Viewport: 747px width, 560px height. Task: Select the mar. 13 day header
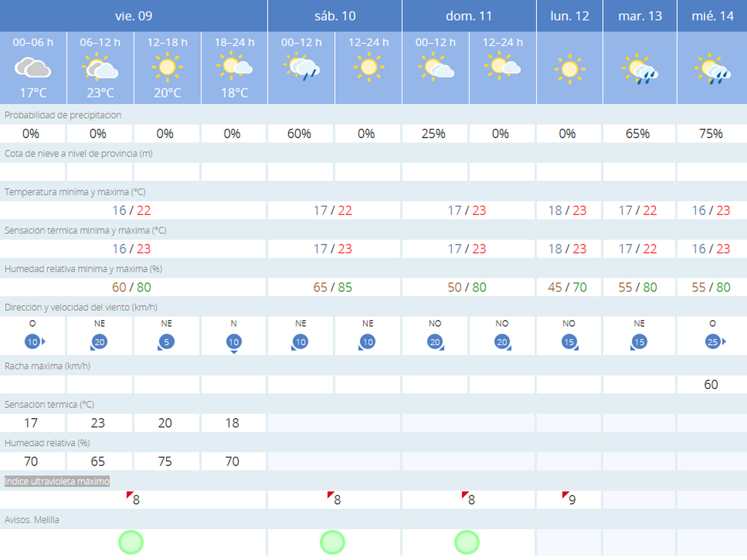[x=640, y=16]
